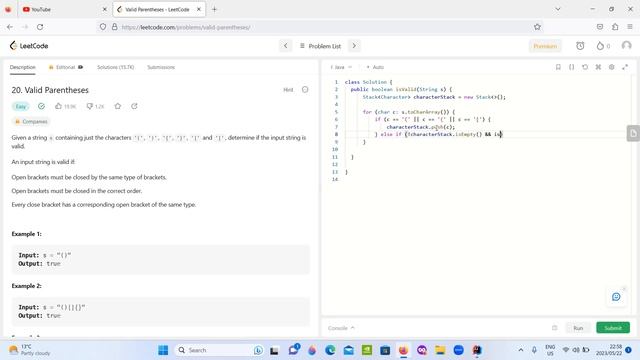Click the Run button
The height and width of the screenshot is (360, 640).
pyautogui.click(x=578, y=328)
